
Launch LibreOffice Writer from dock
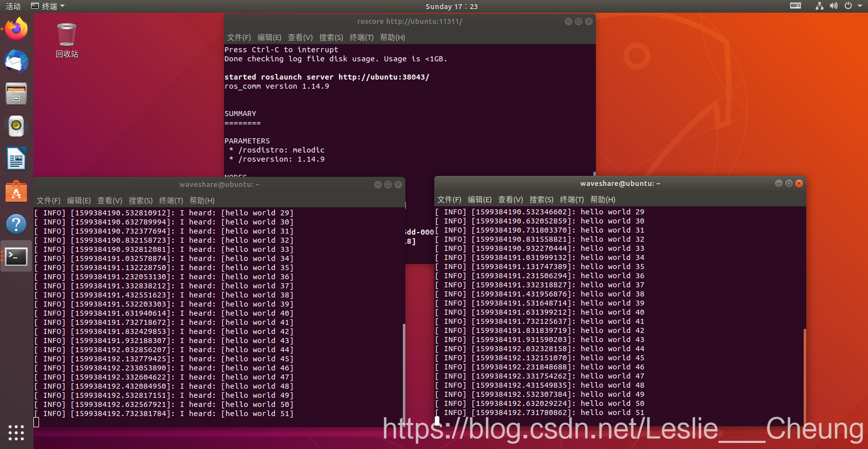click(x=16, y=159)
